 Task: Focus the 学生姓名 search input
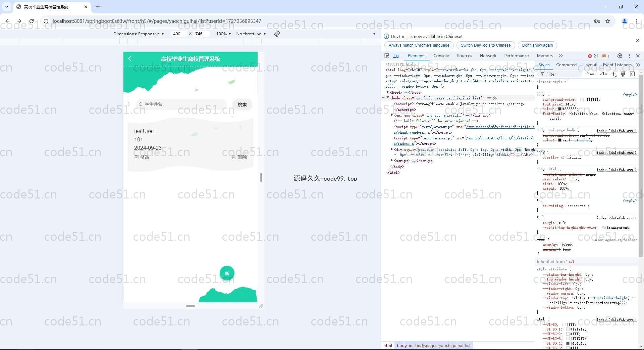[x=181, y=104]
